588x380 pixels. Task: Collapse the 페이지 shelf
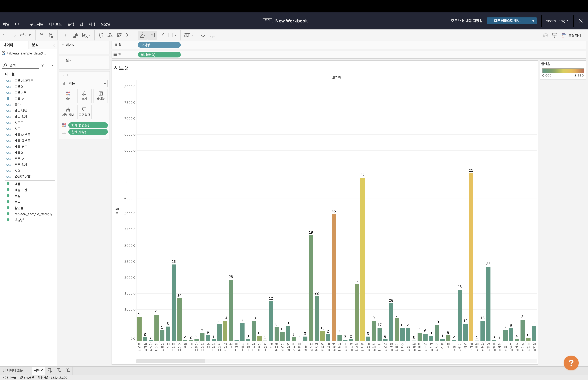pos(63,45)
